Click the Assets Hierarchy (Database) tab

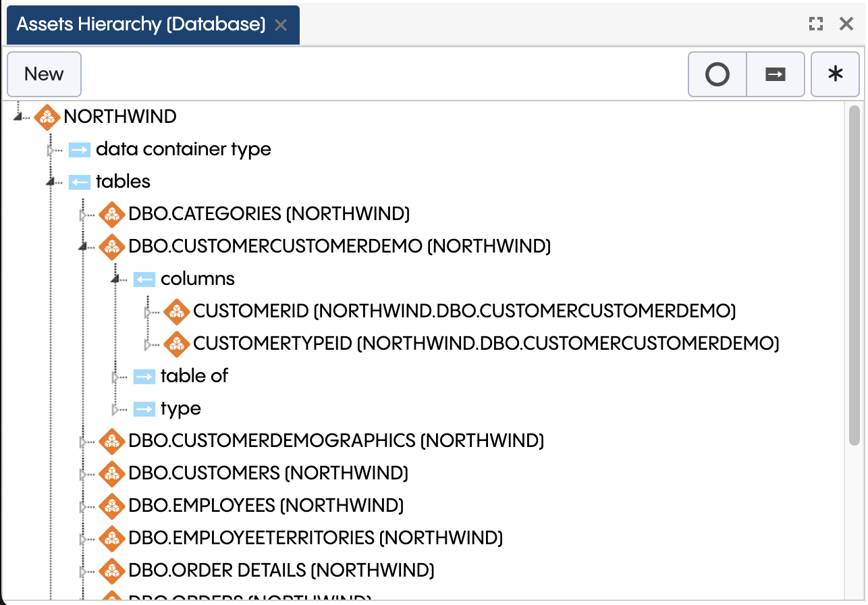[x=143, y=24]
